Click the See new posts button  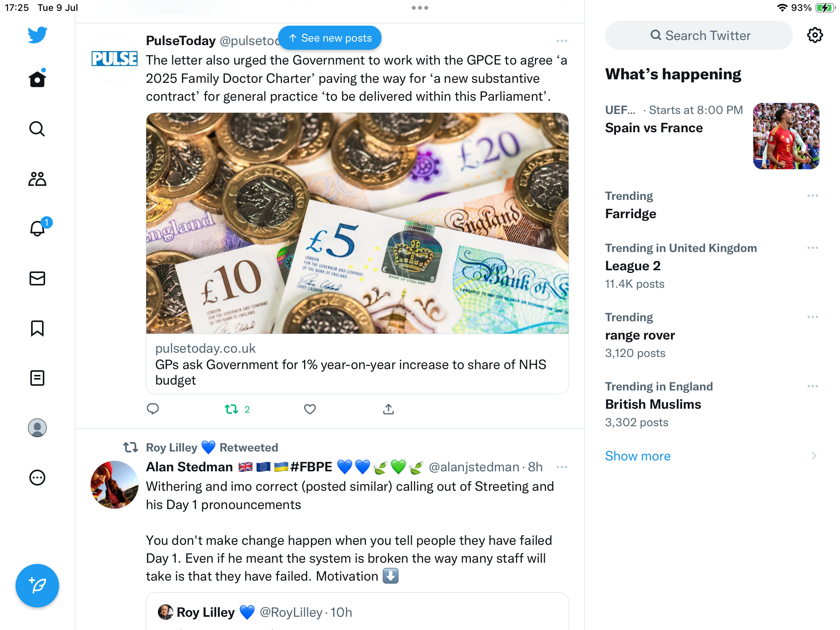point(330,38)
